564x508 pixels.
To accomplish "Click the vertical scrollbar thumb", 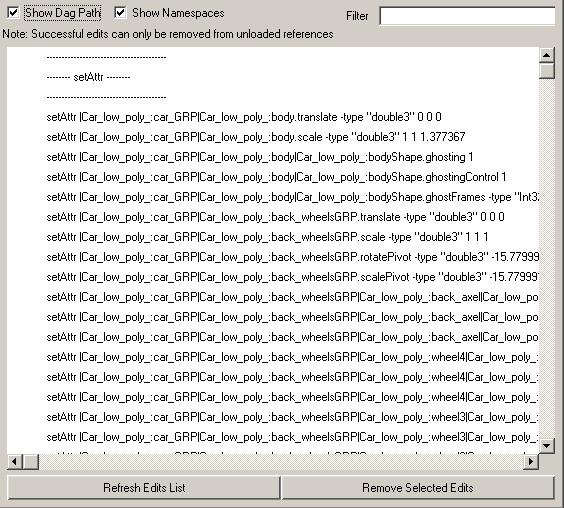I will [x=546, y=71].
